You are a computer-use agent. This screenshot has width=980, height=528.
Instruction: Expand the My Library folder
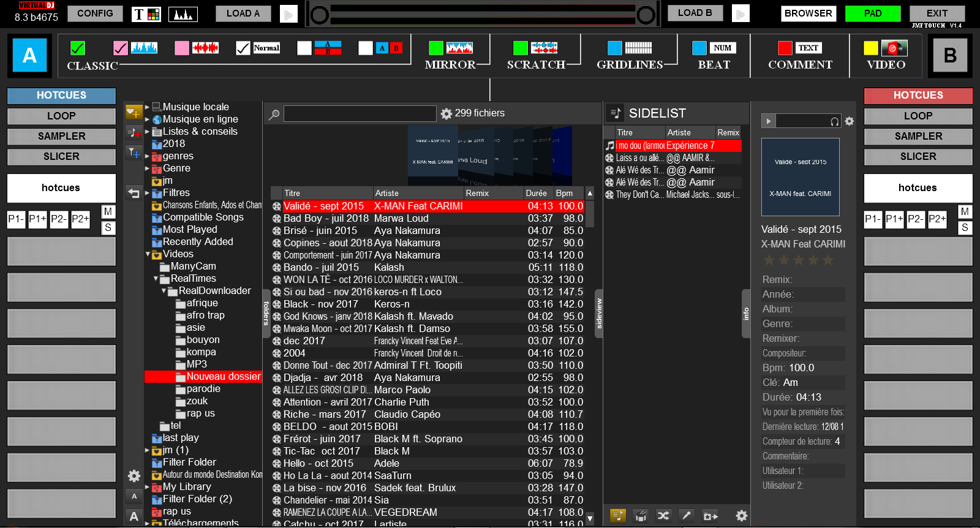[x=147, y=486]
